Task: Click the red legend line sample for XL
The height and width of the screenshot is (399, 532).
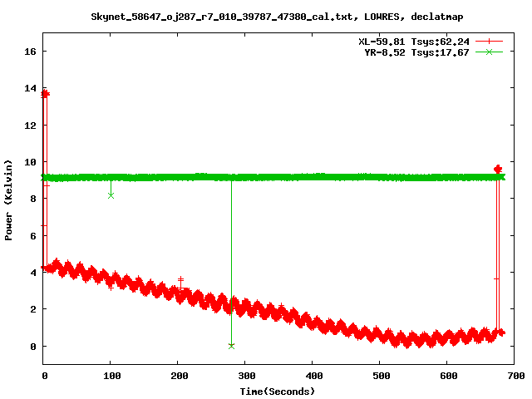Action: (489, 42)
